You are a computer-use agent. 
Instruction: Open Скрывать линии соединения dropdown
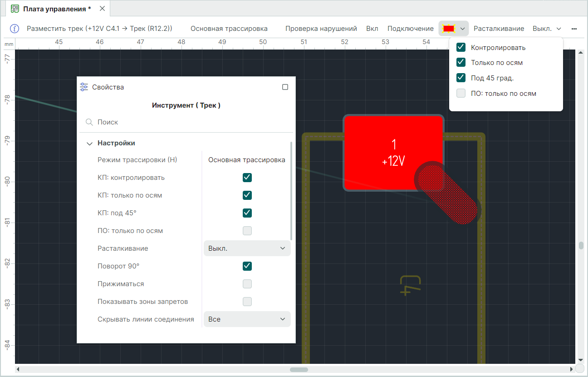(x=247, y=319)
